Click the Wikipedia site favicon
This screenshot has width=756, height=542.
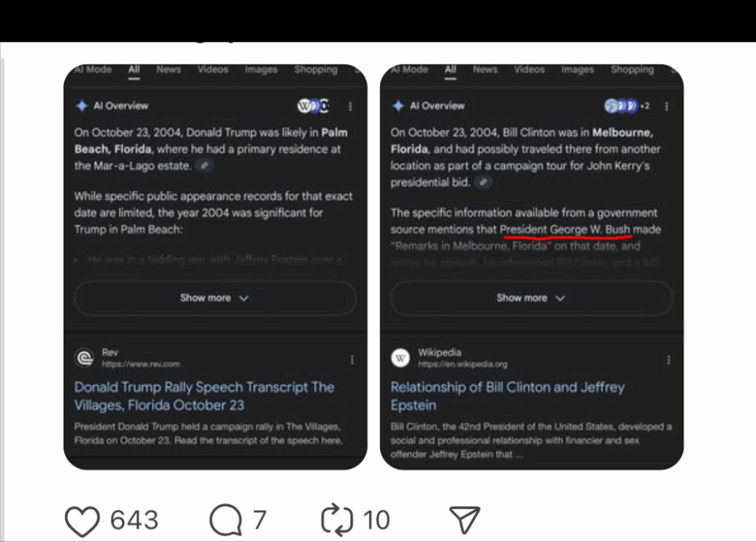[x=401, y=358]
